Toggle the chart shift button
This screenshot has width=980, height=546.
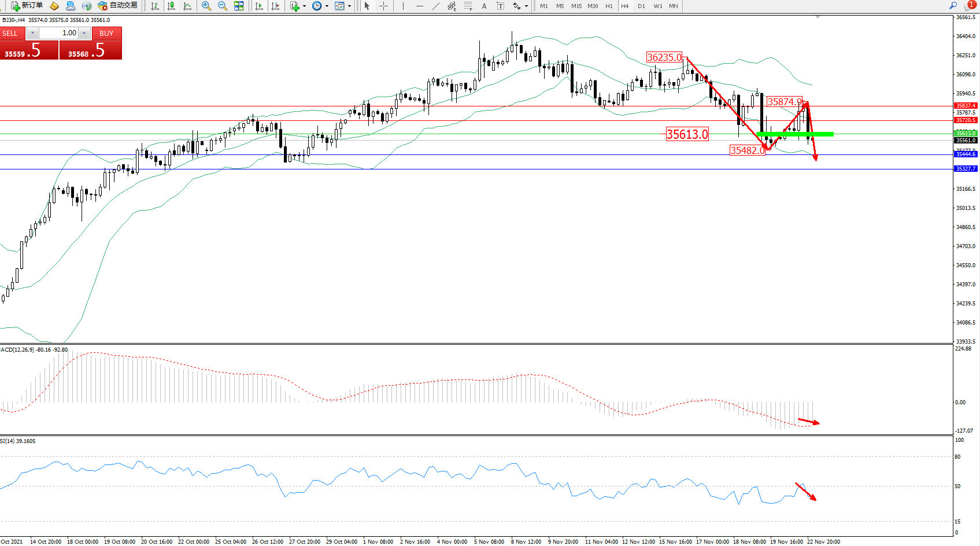275,6
